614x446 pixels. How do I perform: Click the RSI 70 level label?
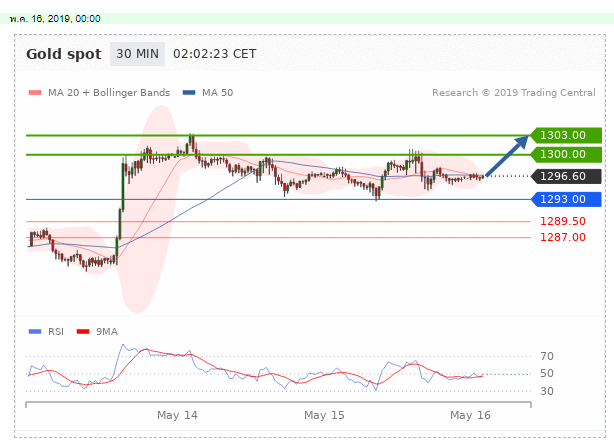(547, 356)
